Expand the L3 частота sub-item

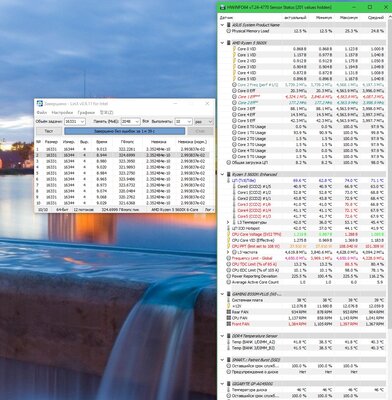pos(228,252)
